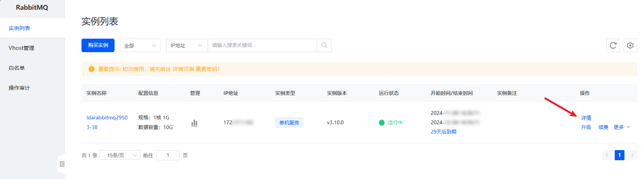This screenshot has width=644, height=179.
Task: Refresh the instance list
Action: (613, 45)
